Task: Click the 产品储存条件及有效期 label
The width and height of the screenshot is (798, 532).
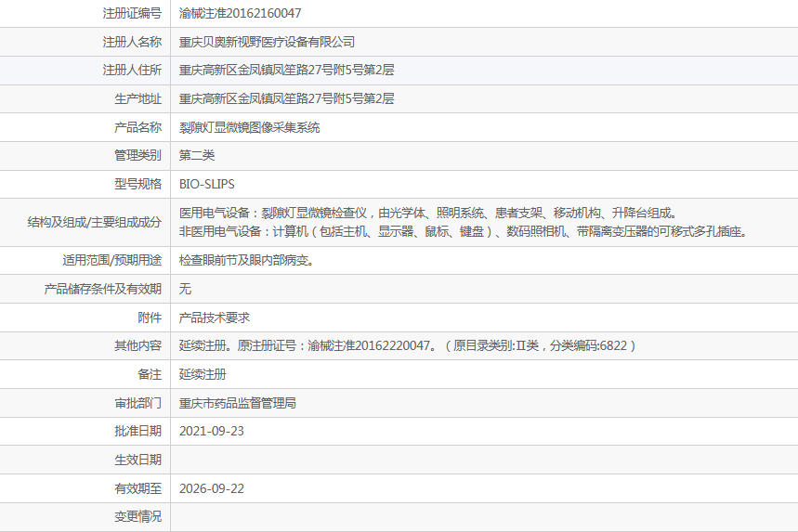Action: point(103,289)
